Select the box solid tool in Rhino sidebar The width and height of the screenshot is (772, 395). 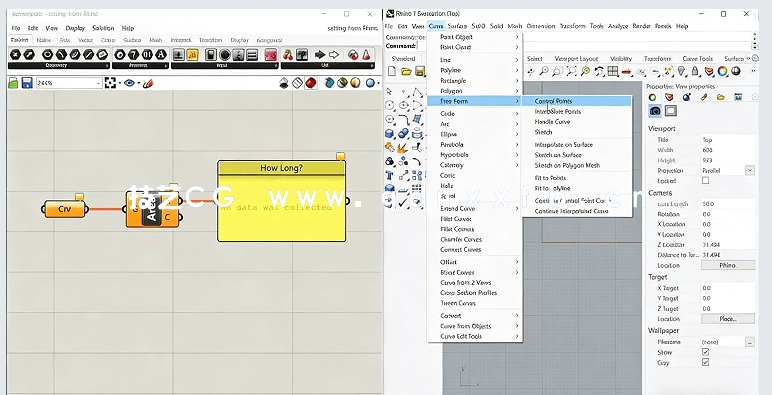click(x=389, y=134)
